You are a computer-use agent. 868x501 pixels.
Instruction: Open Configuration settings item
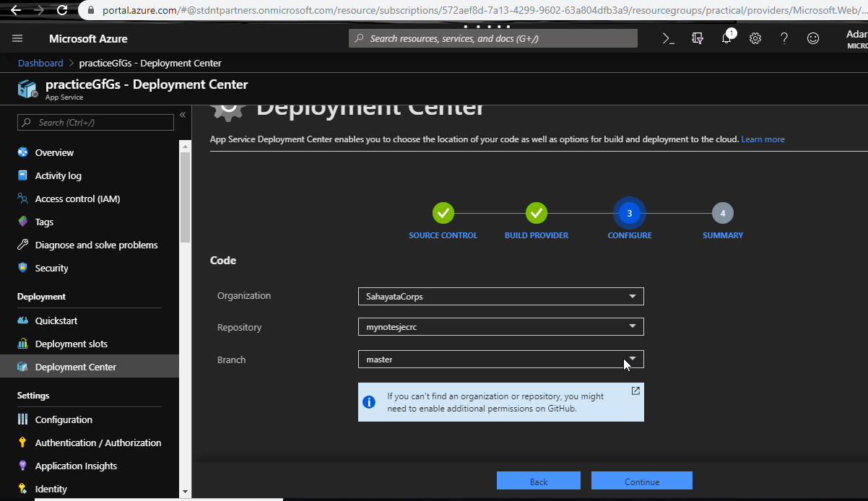tap(64, 419)
